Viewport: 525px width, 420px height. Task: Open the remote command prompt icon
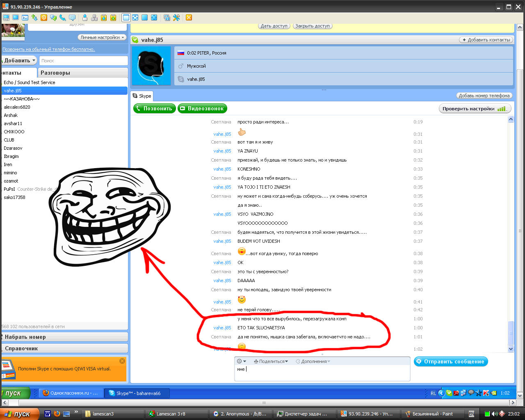(25, 18)
